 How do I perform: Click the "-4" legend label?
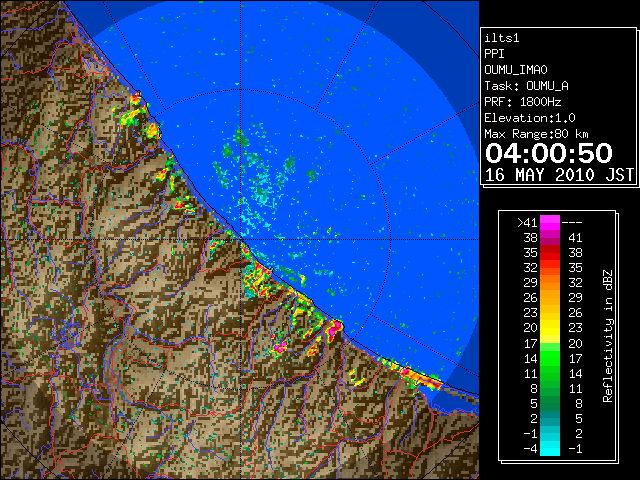tap(530, 448)
